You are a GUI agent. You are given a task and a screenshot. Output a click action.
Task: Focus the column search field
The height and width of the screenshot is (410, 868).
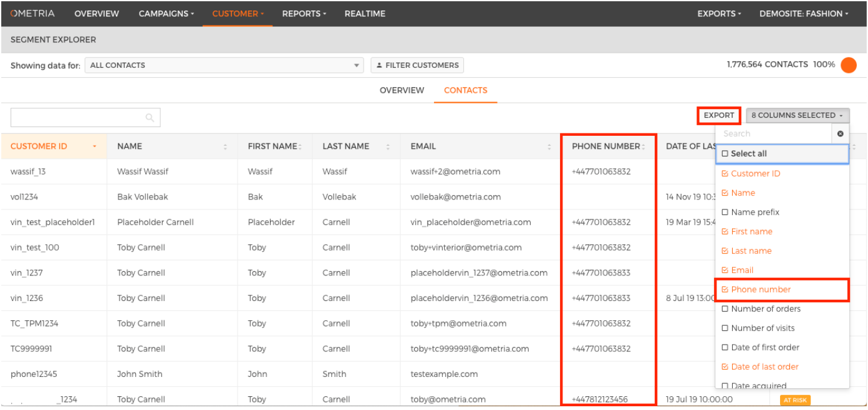[x=774, y=133]
